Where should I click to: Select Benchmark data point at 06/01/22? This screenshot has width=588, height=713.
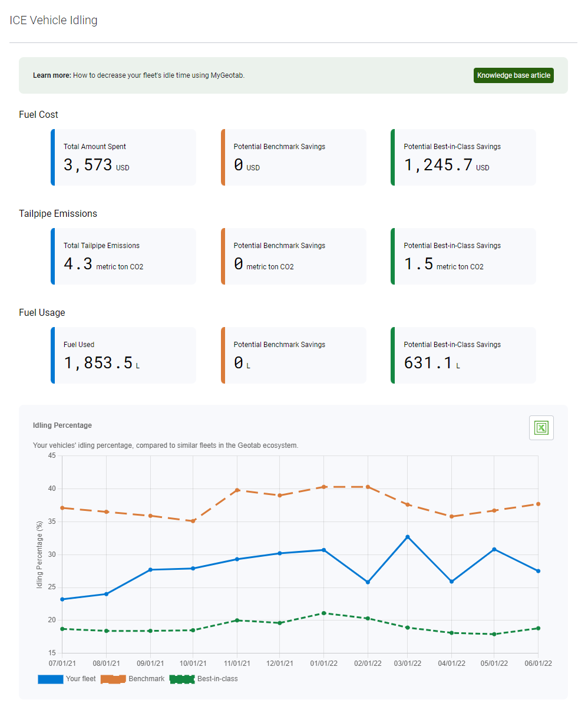tap(538, 504)
